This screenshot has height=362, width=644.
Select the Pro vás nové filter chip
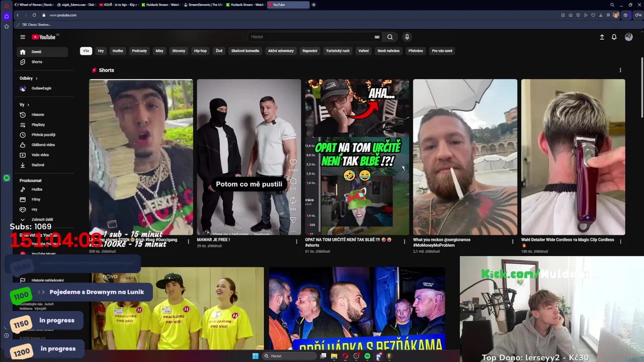coord(442,51)
